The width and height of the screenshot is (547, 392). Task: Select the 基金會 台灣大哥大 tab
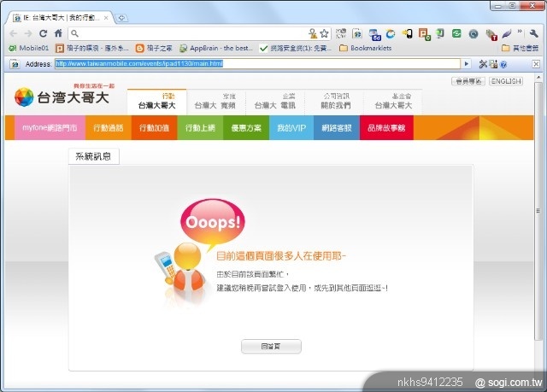[x=393, y=102]
